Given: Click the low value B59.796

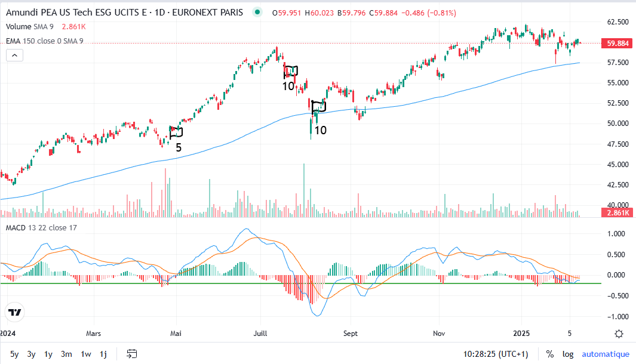Looking at the screenshot, I should pyautogui.click(x=351, y=13).
